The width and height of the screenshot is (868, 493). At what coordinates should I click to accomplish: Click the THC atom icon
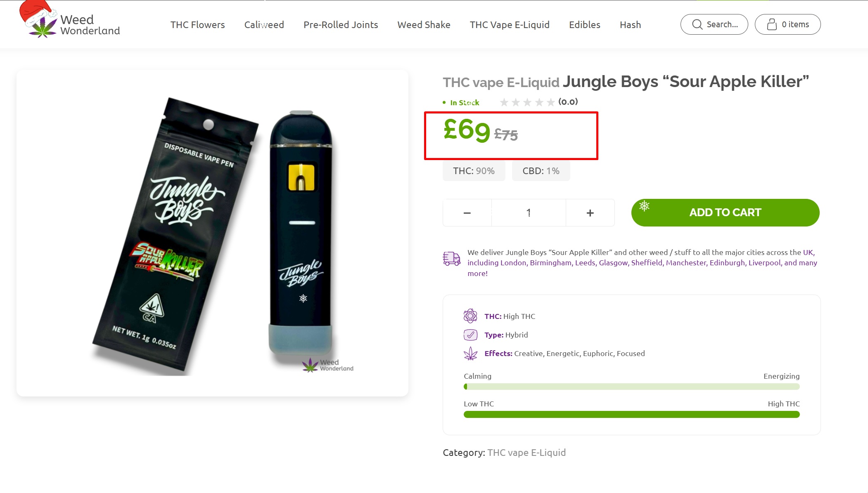470,316
